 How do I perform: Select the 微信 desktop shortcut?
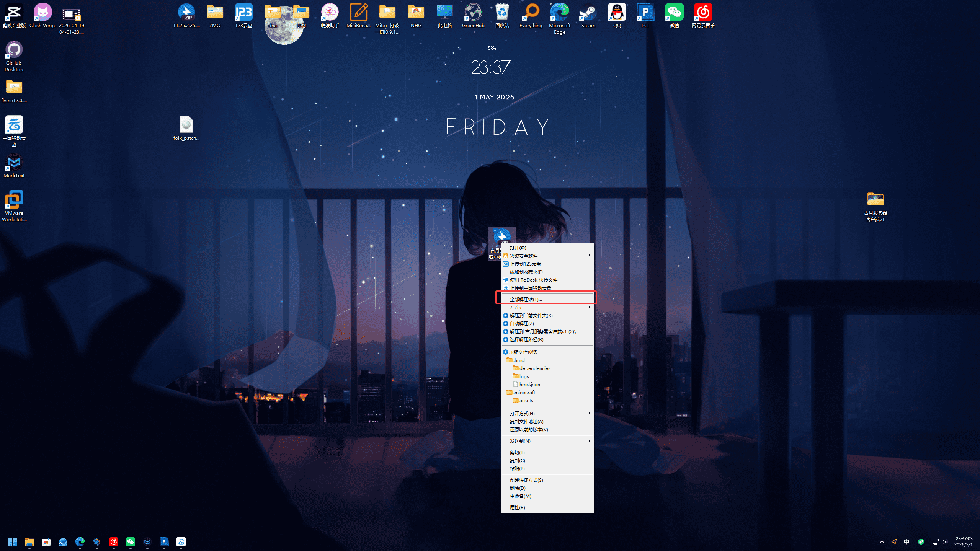675,16
